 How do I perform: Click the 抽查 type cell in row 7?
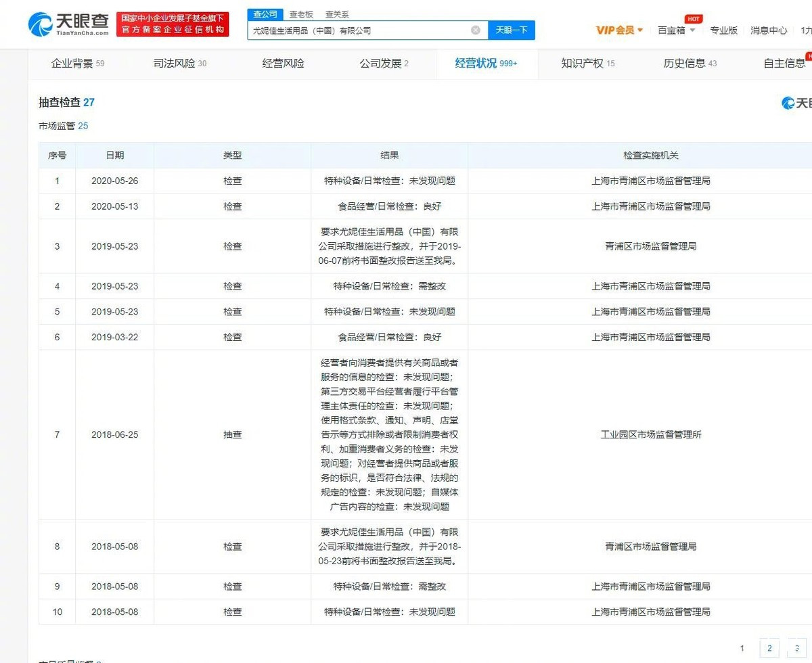point(232,434)
